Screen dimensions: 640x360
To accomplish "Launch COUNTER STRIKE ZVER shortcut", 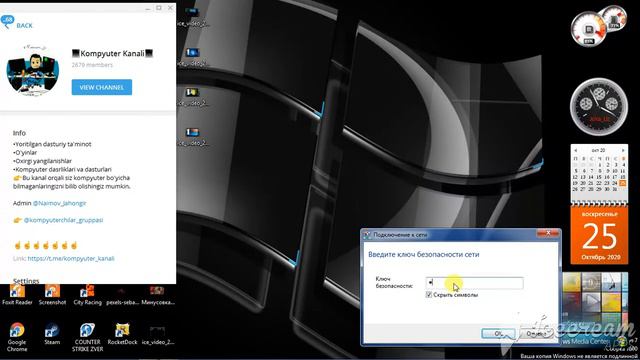I will 87,337.
